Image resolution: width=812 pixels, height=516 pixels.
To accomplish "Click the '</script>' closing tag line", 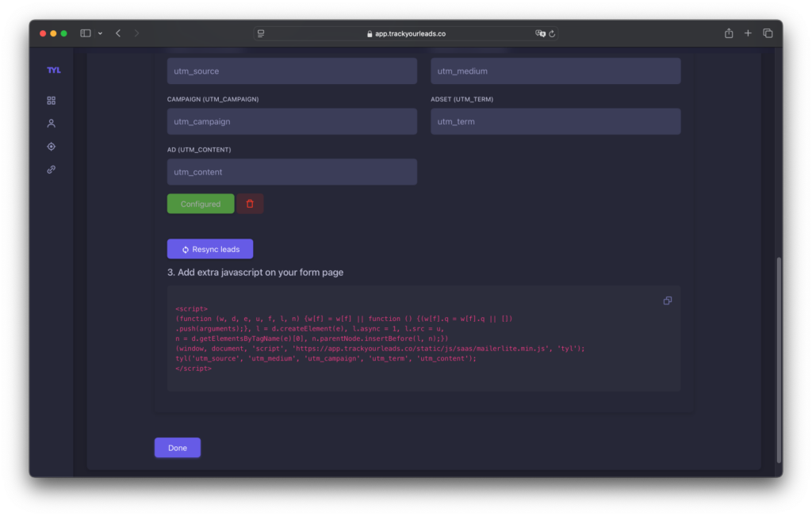I will (193, 369).
